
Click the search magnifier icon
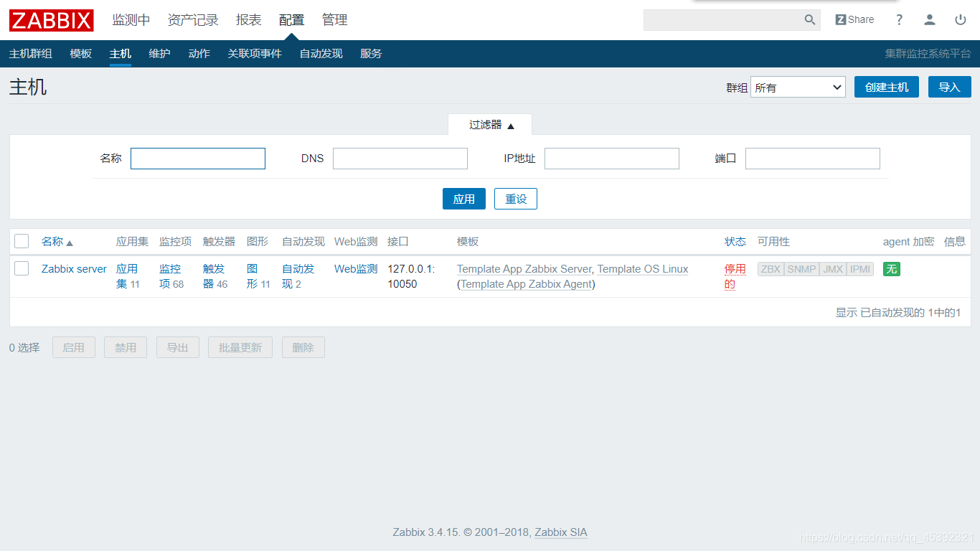(810, 20)
